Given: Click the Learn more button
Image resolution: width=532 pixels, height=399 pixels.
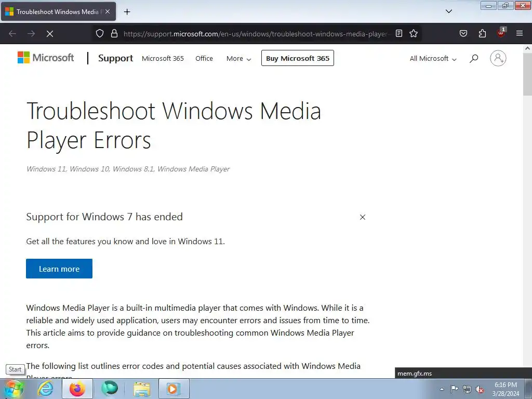Looking at the screenshot, I should coord(59,269).
